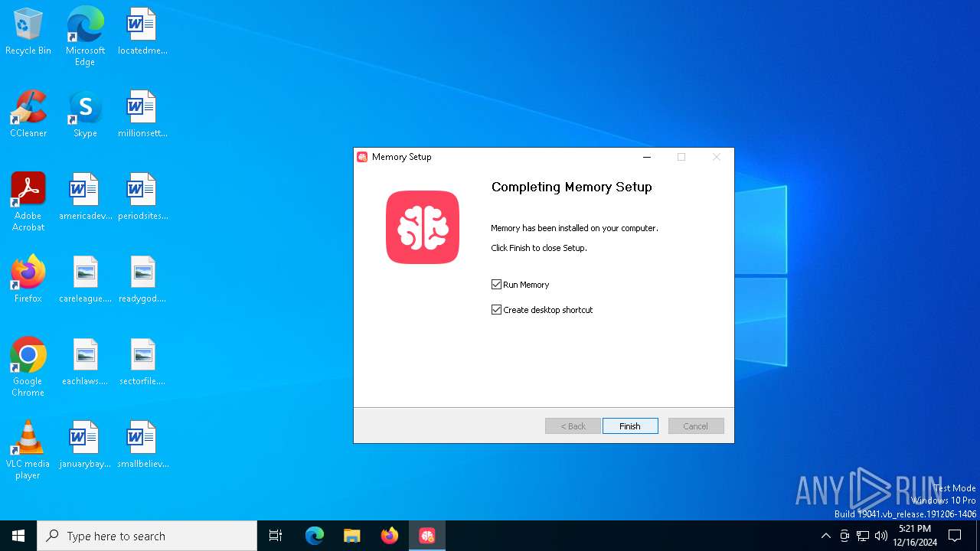The height and width of the screenshot is (551, 980).
Task: Open the Windows Start menu
Action: click(18, 536)
